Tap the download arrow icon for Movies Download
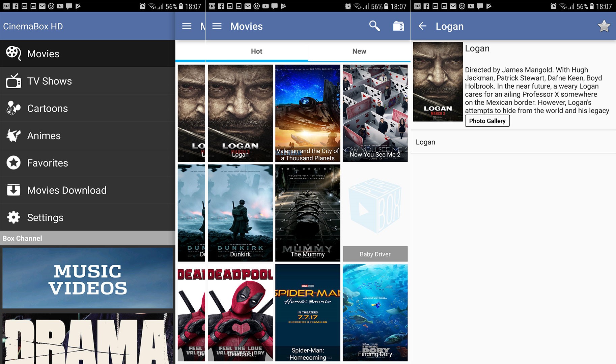This screenshot has width=616, height=364. pos(13,190)
